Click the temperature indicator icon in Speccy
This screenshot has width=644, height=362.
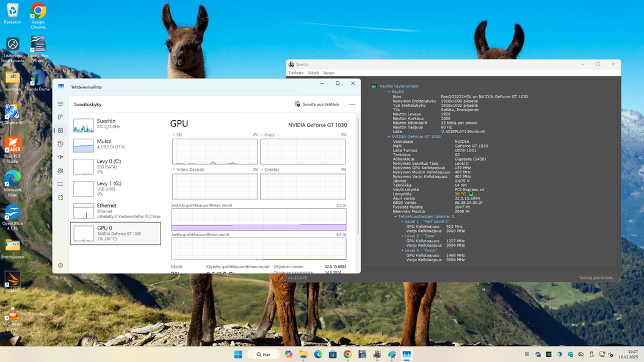point(471,194)
